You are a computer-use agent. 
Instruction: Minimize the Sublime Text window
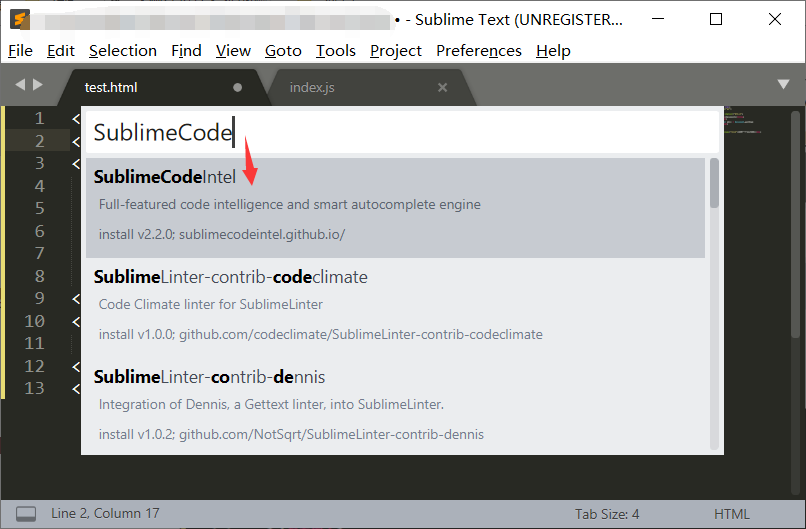point(658,20)
